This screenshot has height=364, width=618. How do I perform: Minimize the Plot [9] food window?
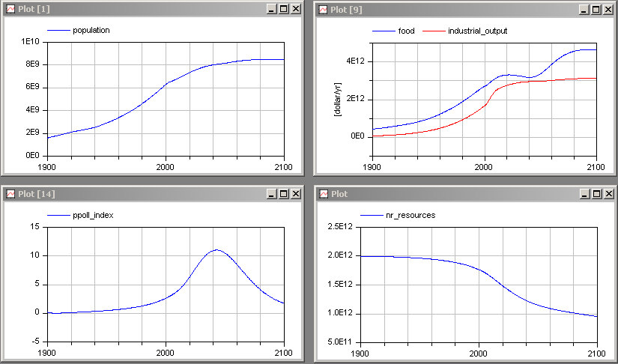pyautogui.click(x=584, y=9)
